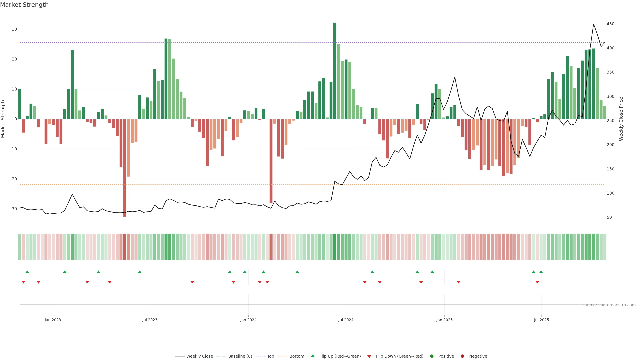The image size is (644, 362).
Task: Click the tallest green bar near Jul 2024
Action: 335,70
